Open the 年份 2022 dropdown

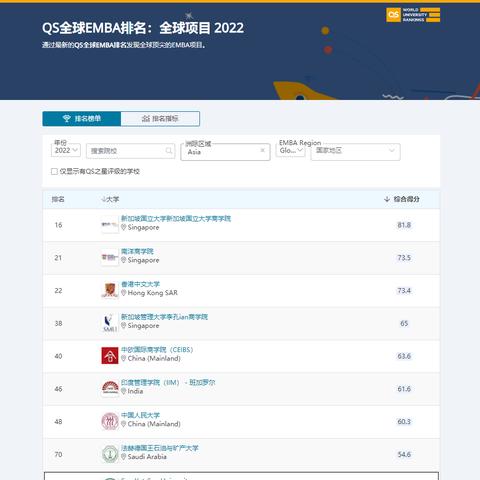point(66,150)
